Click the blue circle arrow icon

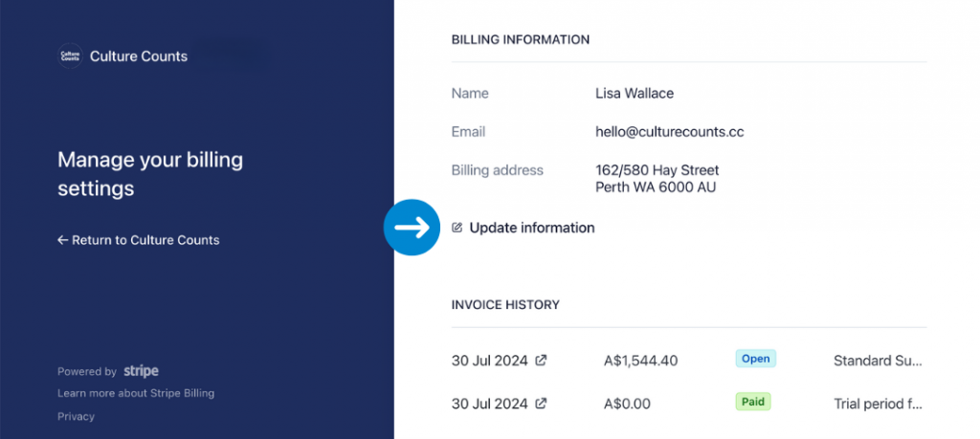[x=412, y=228]
